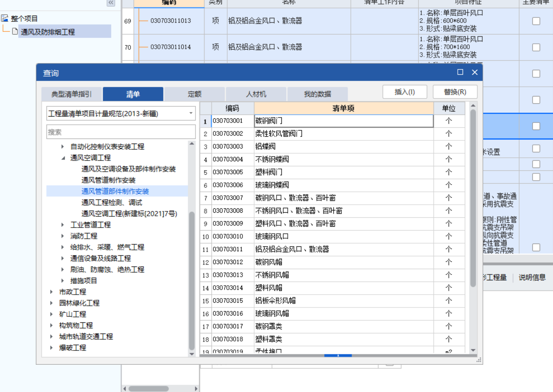Click the 整个项目 project icon
This screenshot has height=392, width=553.
click(x=4, y=18)
